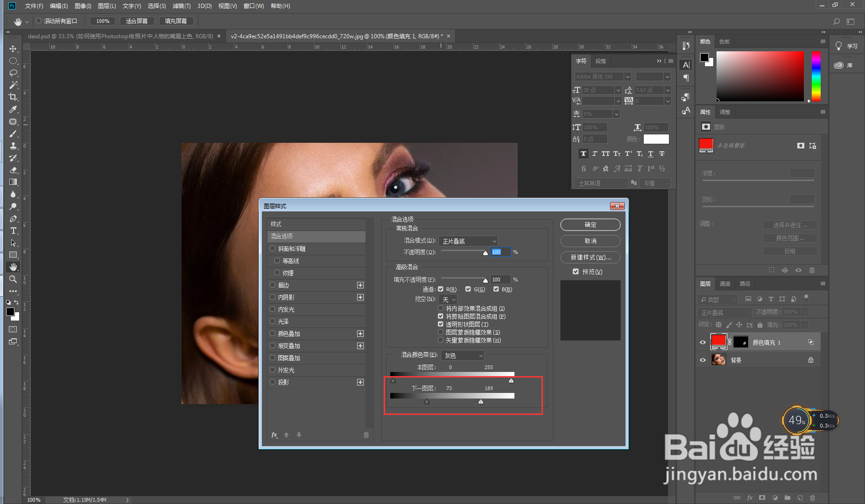
Task: Click the 确定 button in Layer Style dialog
Action: [590, 224]
